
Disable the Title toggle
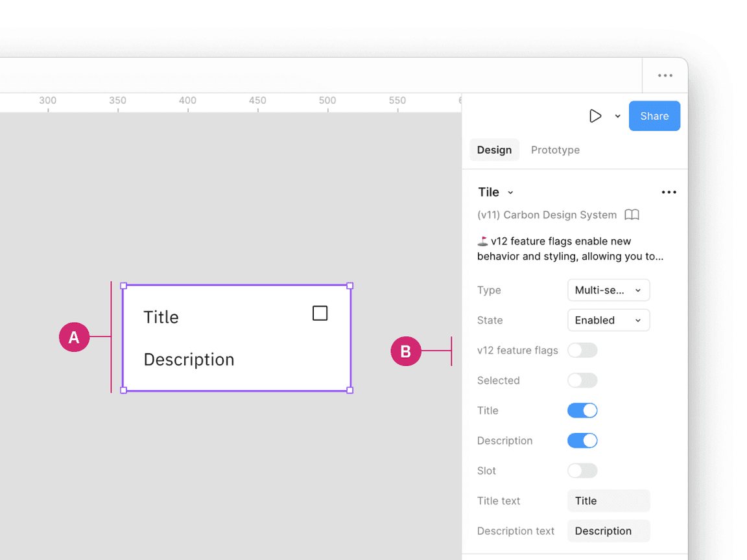tap(582, 410)
